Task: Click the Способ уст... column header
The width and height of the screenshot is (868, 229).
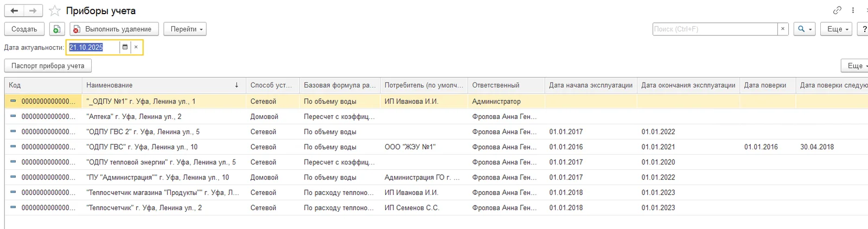Action: [x=272, y=85]
